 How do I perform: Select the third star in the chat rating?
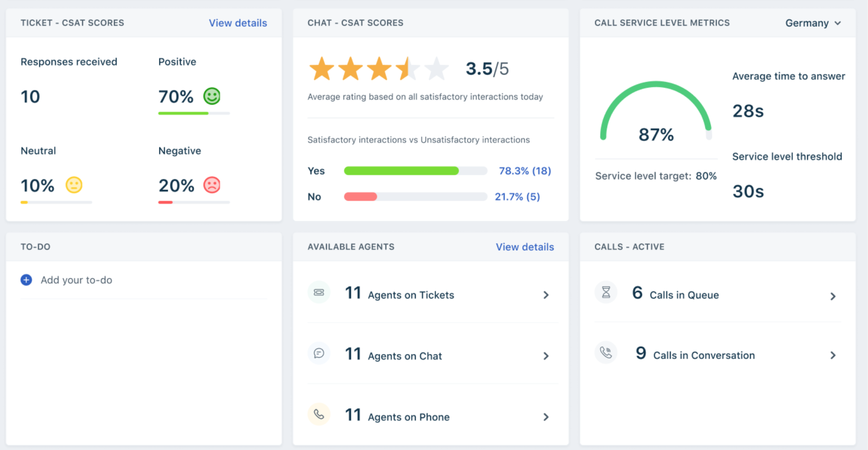[379, 68]
